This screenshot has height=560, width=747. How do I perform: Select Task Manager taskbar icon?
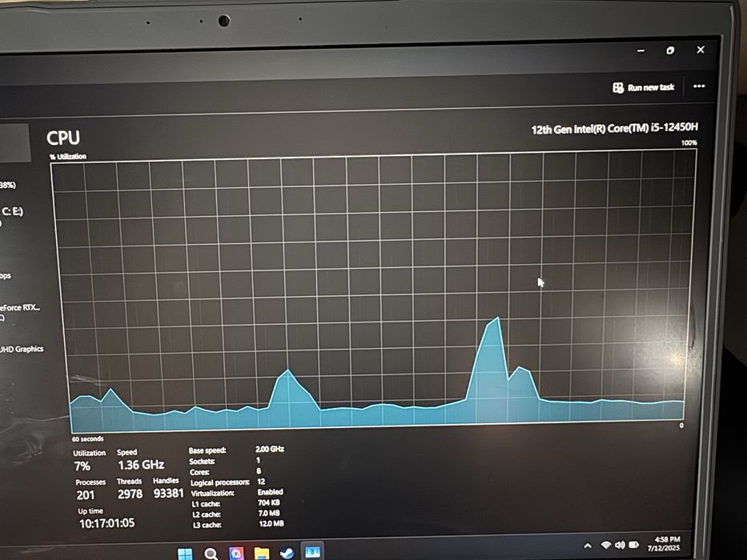tap(312, 552)
